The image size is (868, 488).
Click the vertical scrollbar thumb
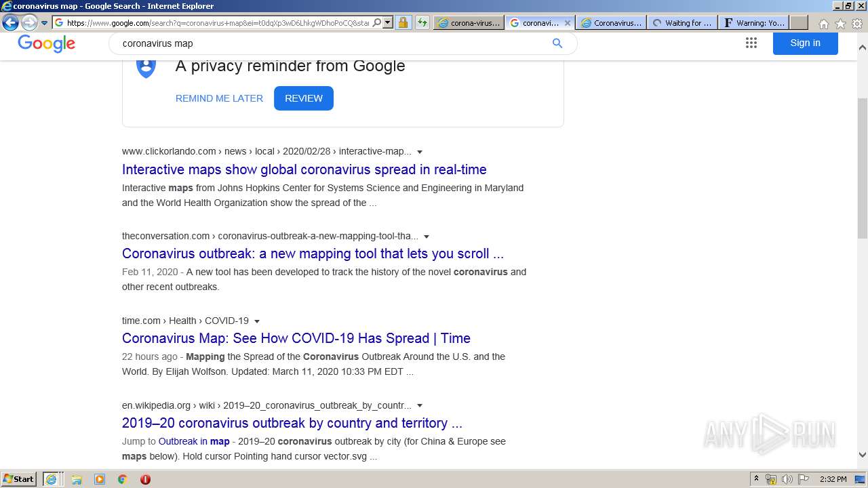[862, 168]
